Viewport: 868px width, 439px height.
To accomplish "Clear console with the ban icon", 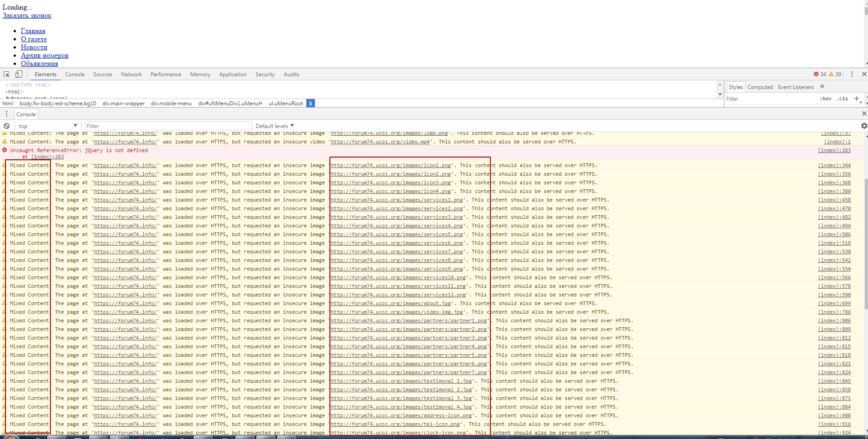I will point(6,126).
